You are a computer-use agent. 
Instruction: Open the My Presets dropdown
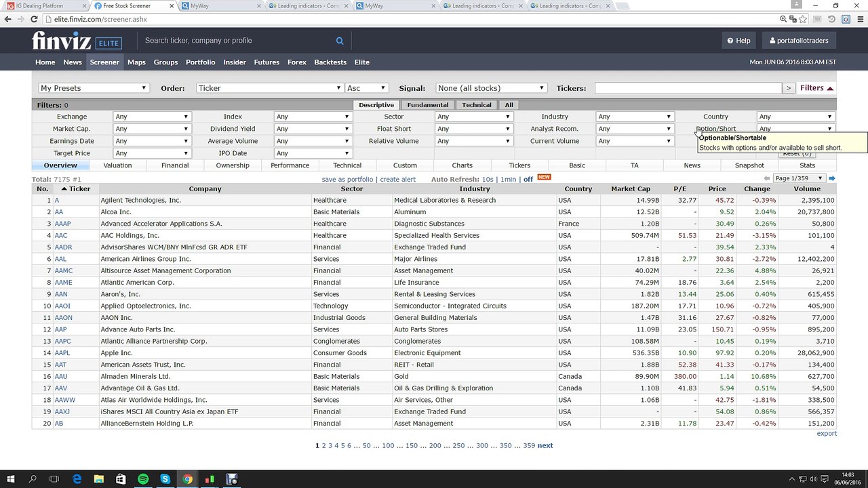(x=94, y=88)
